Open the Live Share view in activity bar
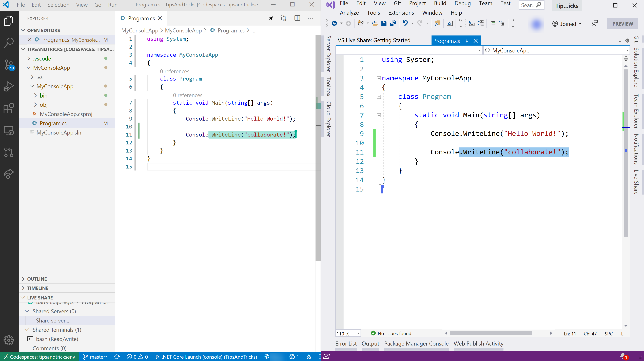The height and width of the screenshot is (361, 644). tap(9, 174)
